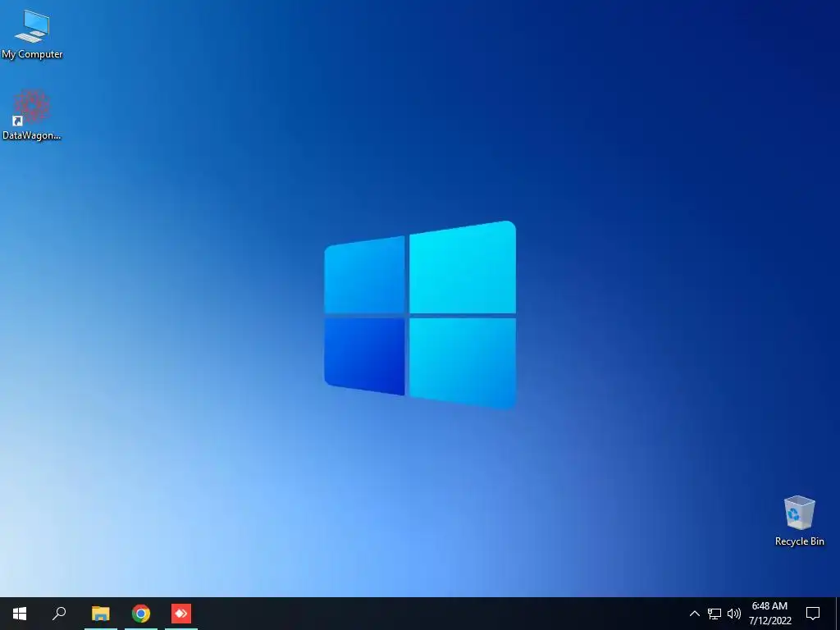Open the notification Action Center icon
The width and height of the screenshot is (840, 630).
pyautogui.click(x=813, y=614)
